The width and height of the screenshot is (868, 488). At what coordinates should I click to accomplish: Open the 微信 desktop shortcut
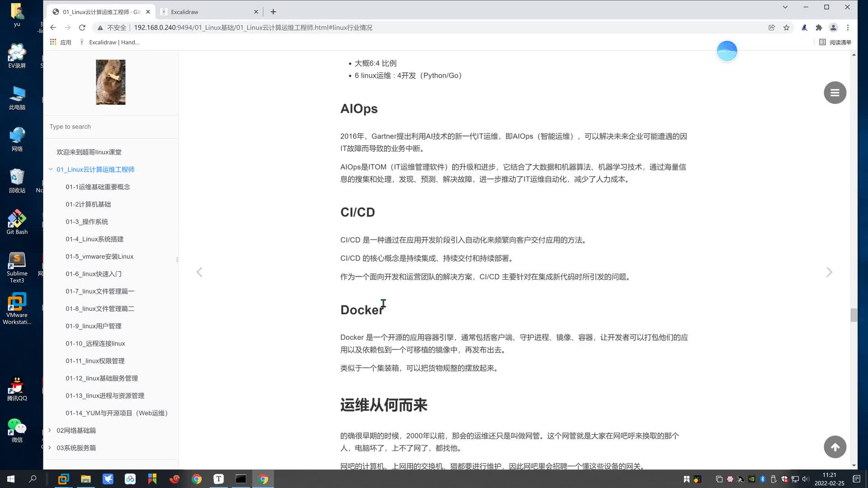pos(17,430)
